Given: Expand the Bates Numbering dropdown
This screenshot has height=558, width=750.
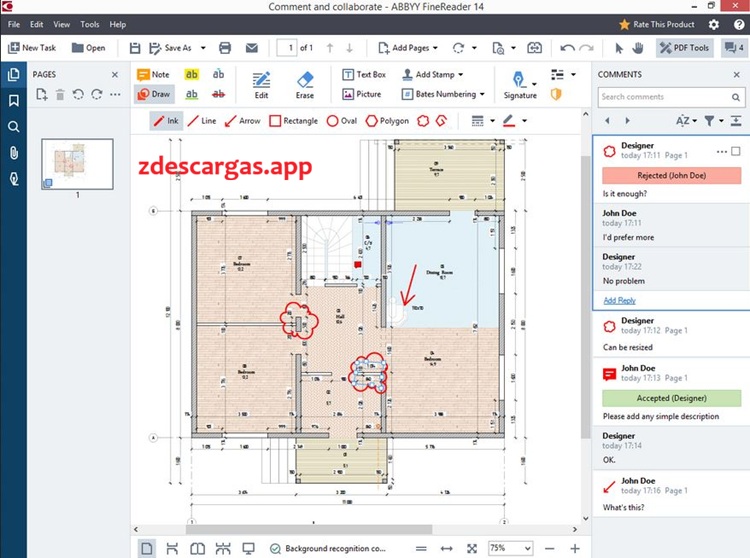Looking at the screenshot, I should [x=482, y=94].
